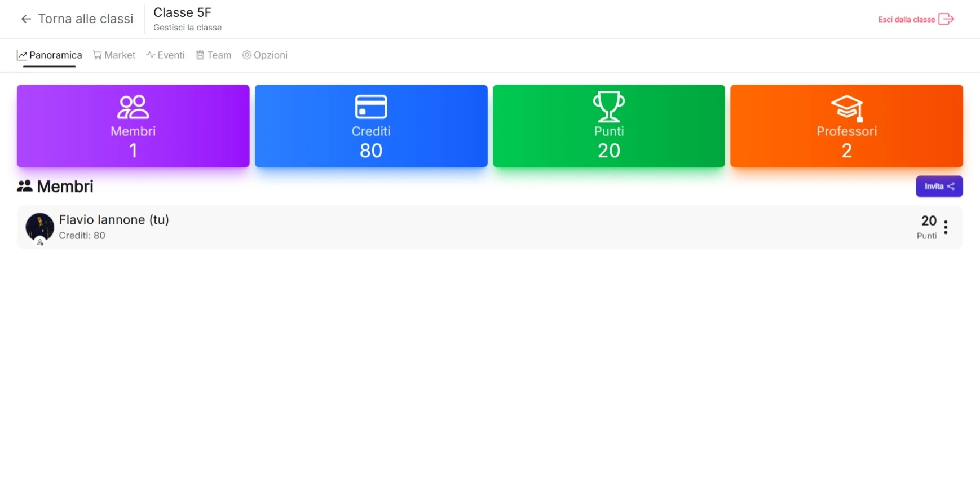This screenshot has width=980, height=486.
Task: Click the share icon in Invita button
Action: coord(951,187)
